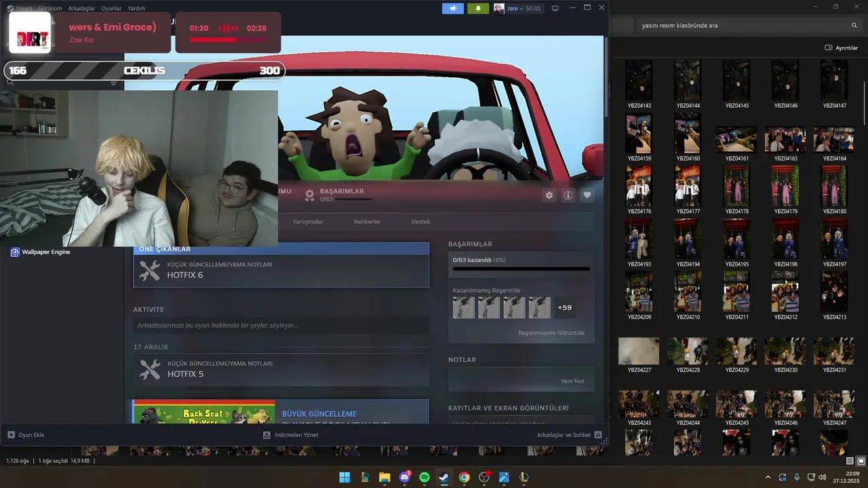Image resolution: width=868 pixels, height=488 pixels.
Task: Click the HOTFIX 5 wrench icon
Action: click(150, 369)
